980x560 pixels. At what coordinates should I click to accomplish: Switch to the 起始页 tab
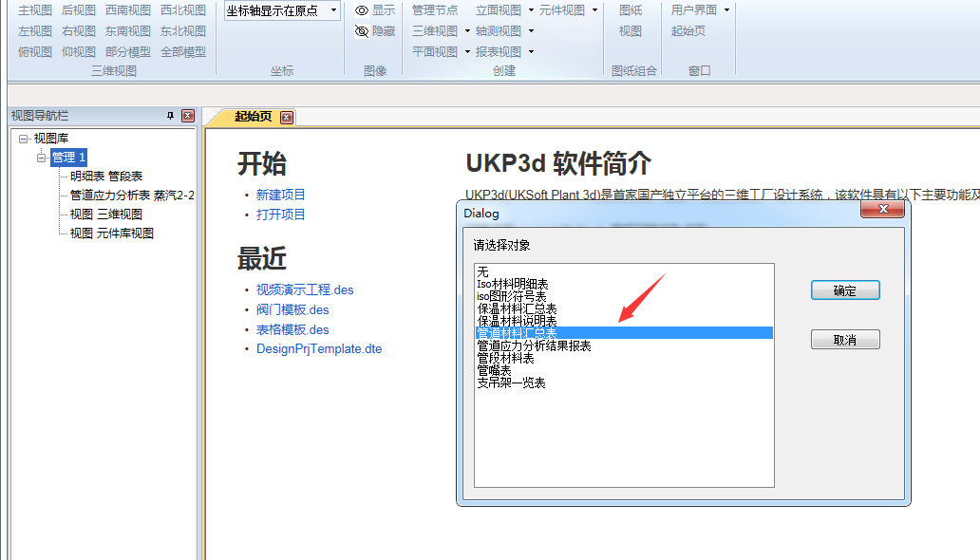point(253,117)
